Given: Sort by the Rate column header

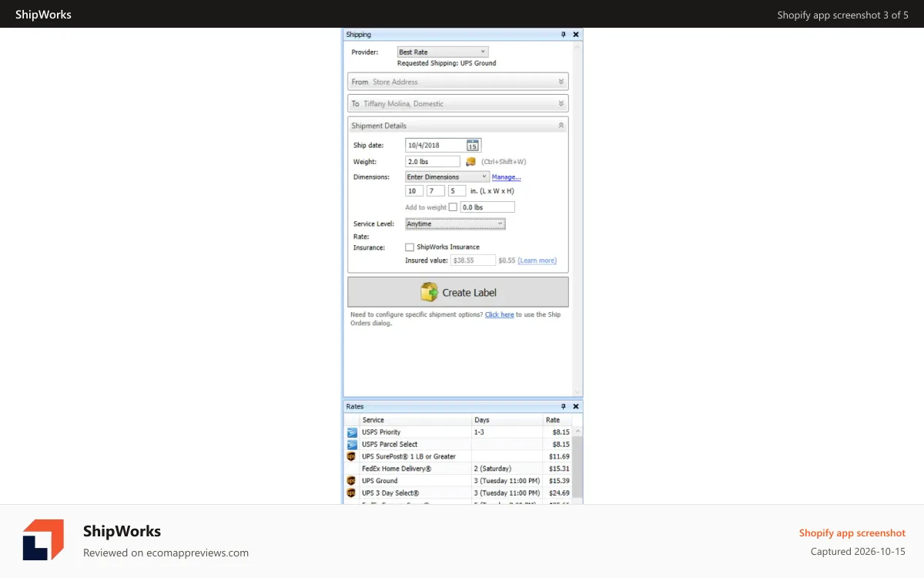Looking at the screenshot, I should click(557, 420).
